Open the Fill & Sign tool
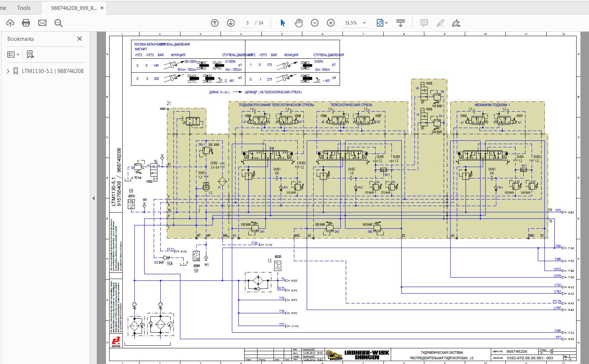The image size is (589, 364). point(456,23)
